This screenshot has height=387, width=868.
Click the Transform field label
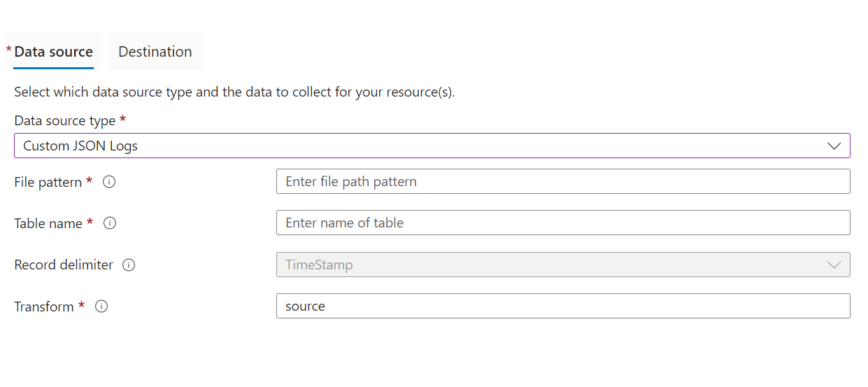pos(43,307)
